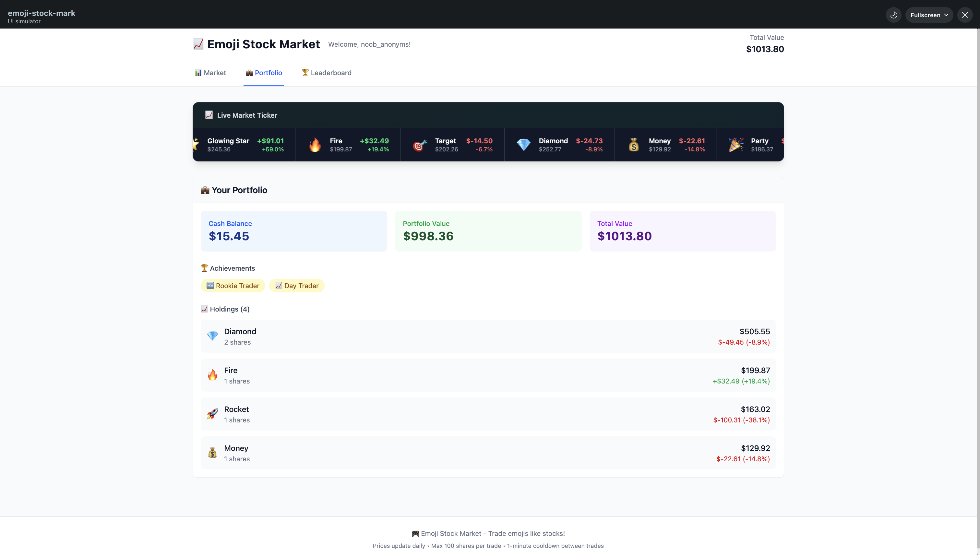
Task: Open the Fullscreen dropdown
Action: (929, 15)
